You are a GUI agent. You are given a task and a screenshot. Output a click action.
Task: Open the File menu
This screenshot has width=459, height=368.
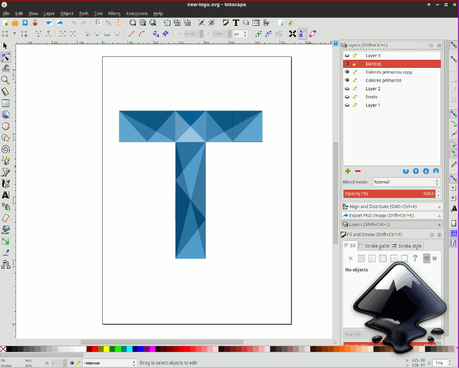[x=6, y=14]
